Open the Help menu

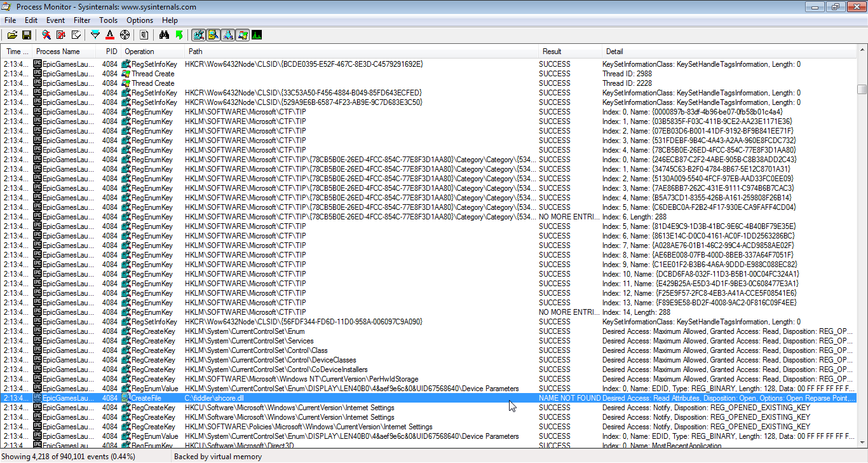tap(170, 20)
